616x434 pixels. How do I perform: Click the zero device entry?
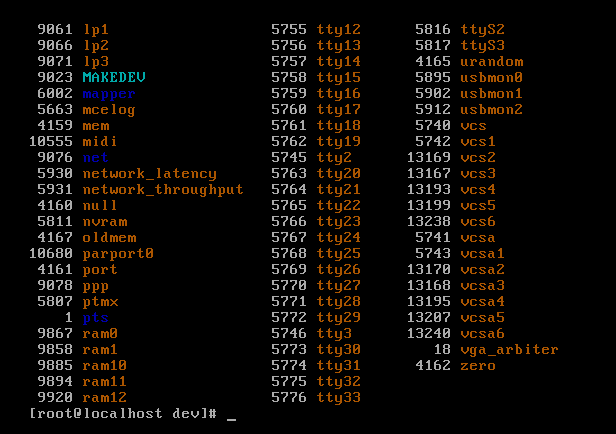point(478,366)
